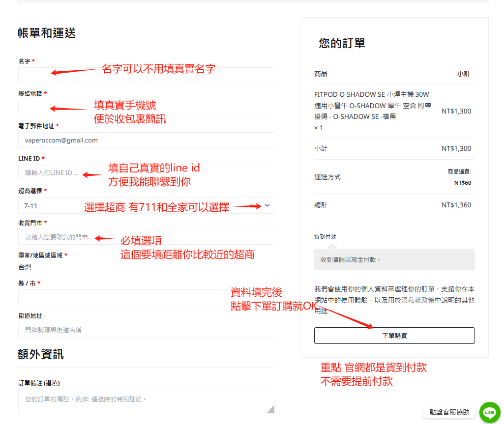
Task: Click the 收到貨時以現金付款 payment description box
Action: click(x=394, y=259)
